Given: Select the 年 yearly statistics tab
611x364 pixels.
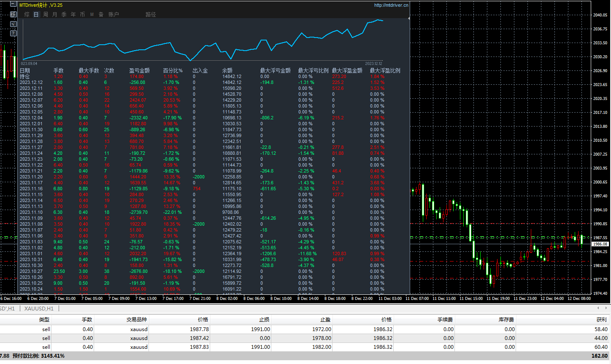Looking at the screenshot, I should [73, 14].
